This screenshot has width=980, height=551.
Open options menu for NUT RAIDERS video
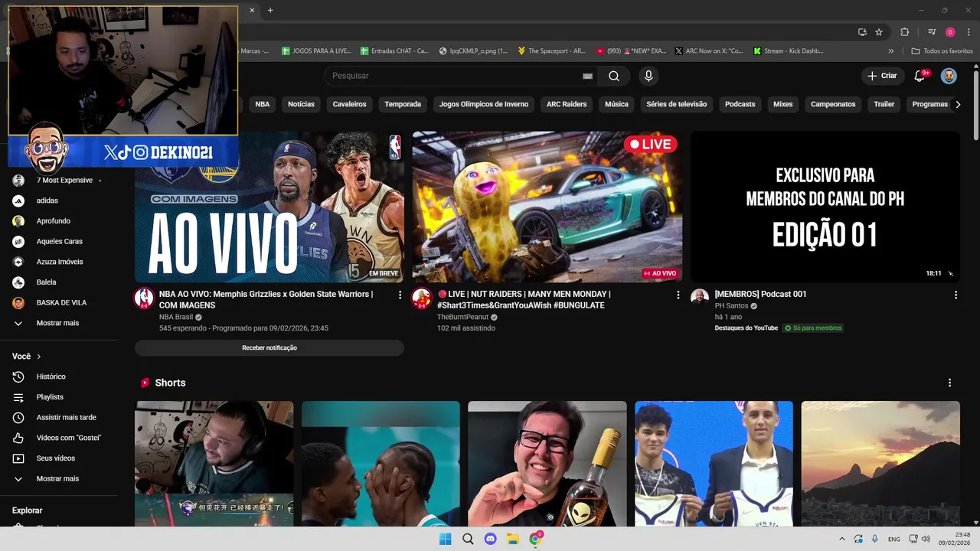(x=678, y=295)
